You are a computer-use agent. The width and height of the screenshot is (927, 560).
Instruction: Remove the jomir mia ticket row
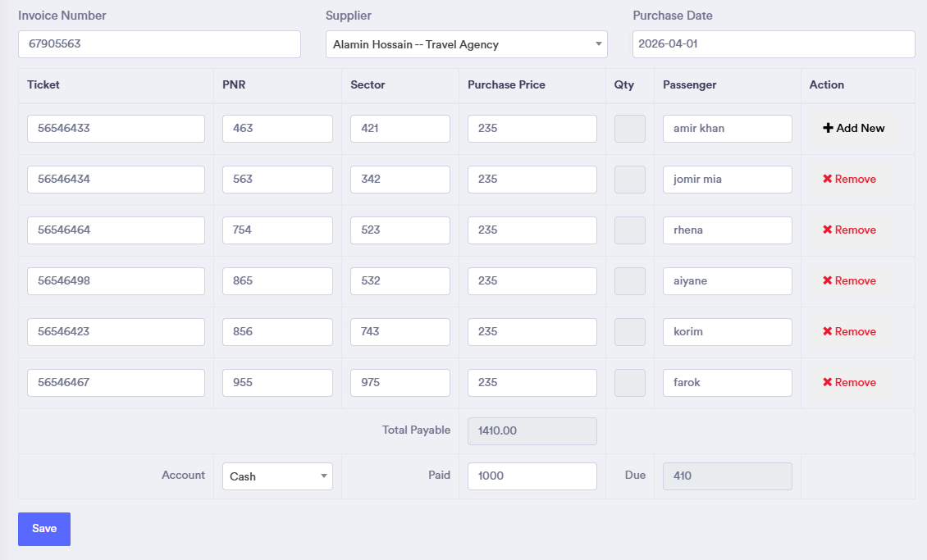point(849,179)
